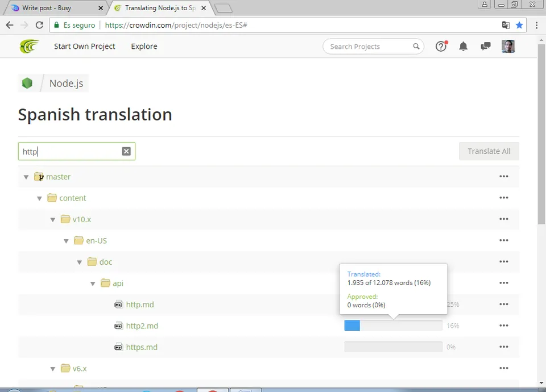Image resolution: width=546 pixels, height=392 pixels.
Task: Open the http2.md file
Action: click(x=142, y=326)
